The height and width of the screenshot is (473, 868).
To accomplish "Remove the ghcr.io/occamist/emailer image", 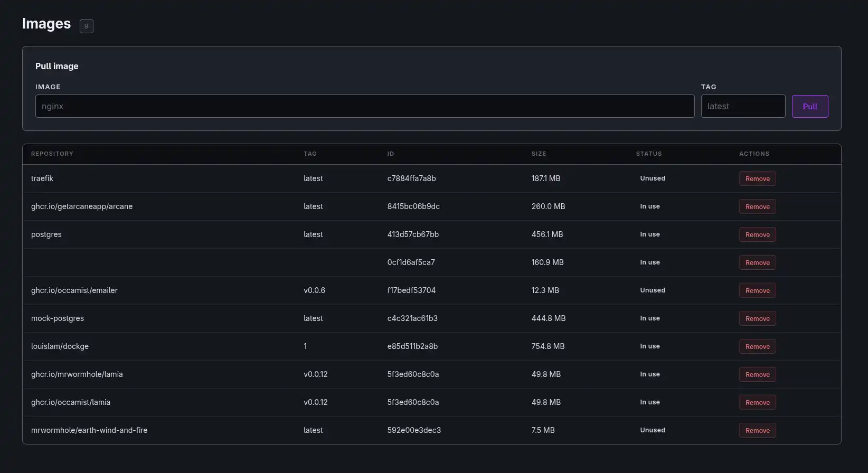I will [x=757, y=290].
